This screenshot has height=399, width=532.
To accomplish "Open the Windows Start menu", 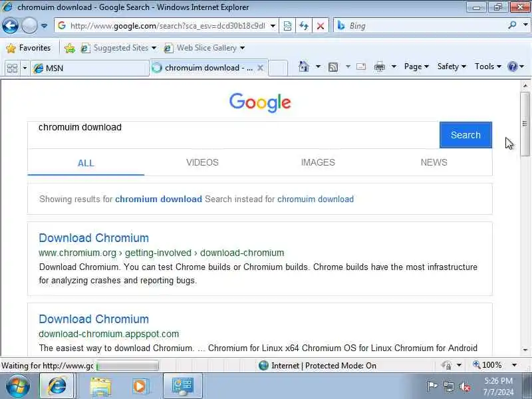I will tap(17, 386).
